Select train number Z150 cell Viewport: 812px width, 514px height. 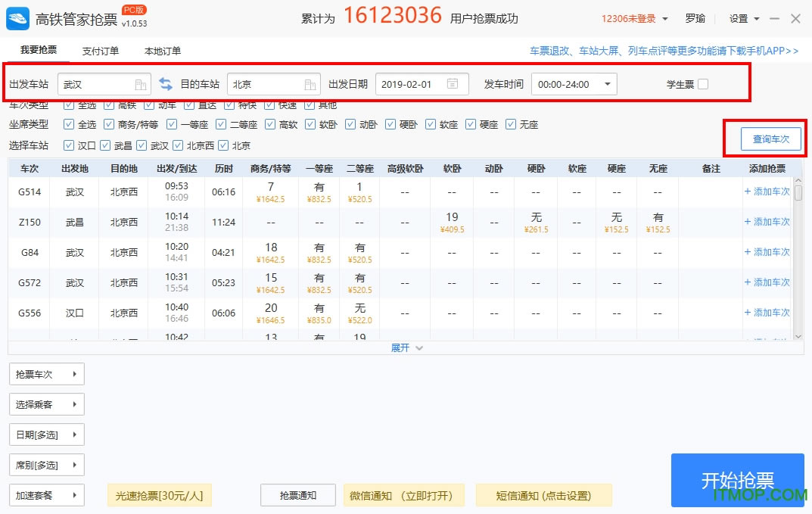coord(30,222)
